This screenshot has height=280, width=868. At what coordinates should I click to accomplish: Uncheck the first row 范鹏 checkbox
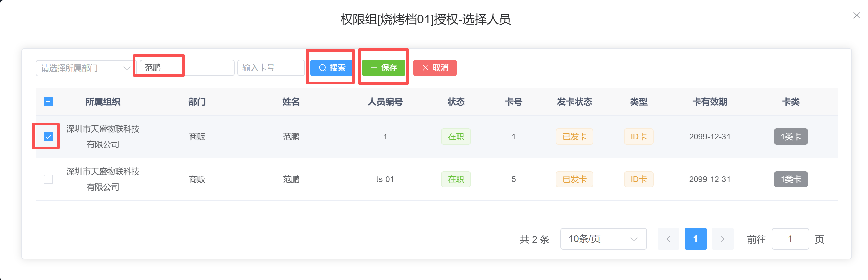[x=48, y=137]
